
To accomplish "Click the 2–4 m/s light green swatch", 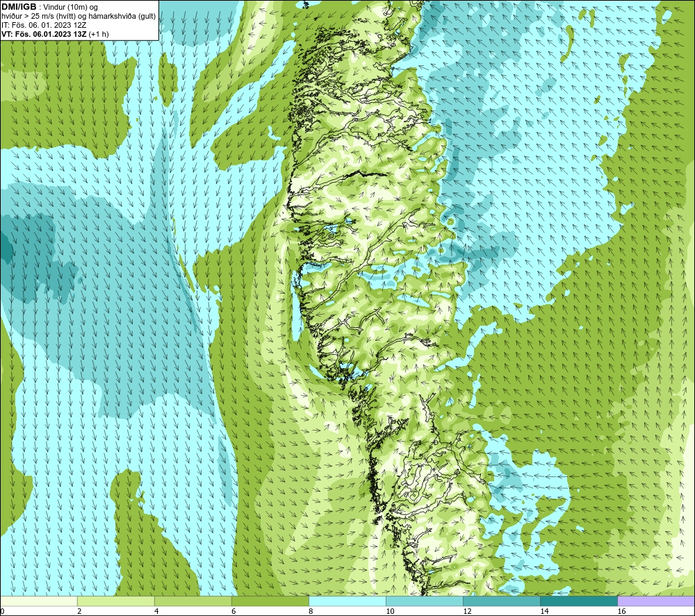I will click(115, 601).
